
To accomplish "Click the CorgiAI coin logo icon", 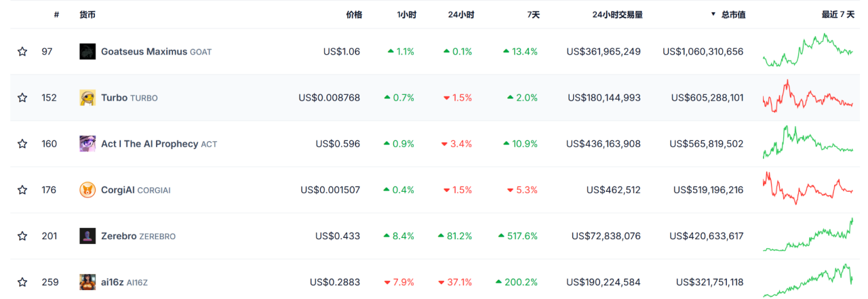I will point(87,190).
